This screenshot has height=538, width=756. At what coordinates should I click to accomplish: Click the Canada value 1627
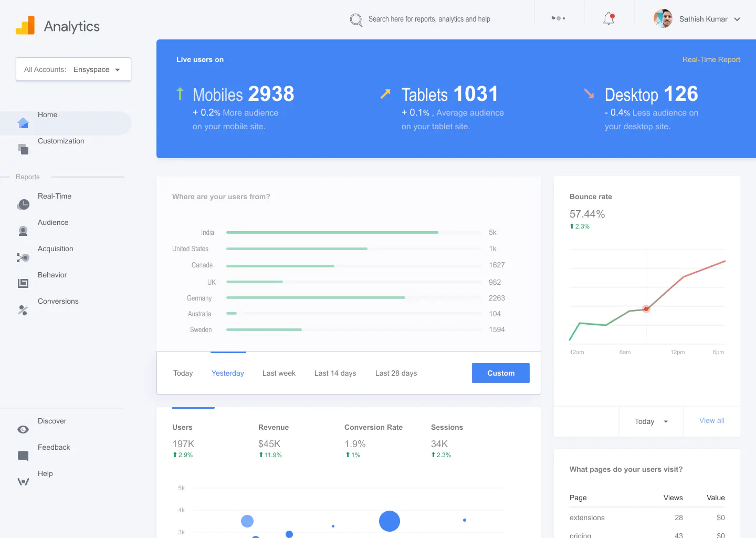[x=497, y=265]
